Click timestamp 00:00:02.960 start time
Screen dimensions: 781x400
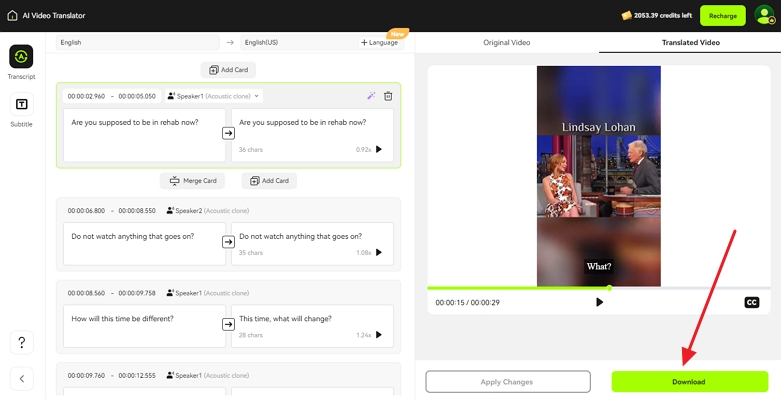pos(87,96)
